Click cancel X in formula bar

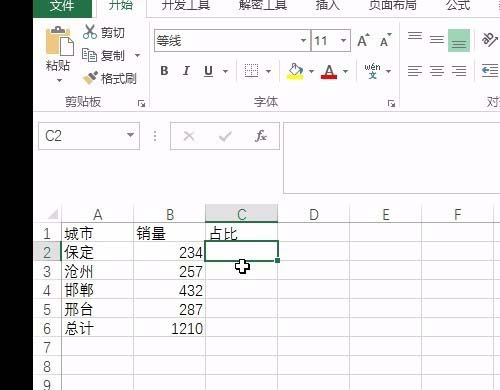coord(189,136)
